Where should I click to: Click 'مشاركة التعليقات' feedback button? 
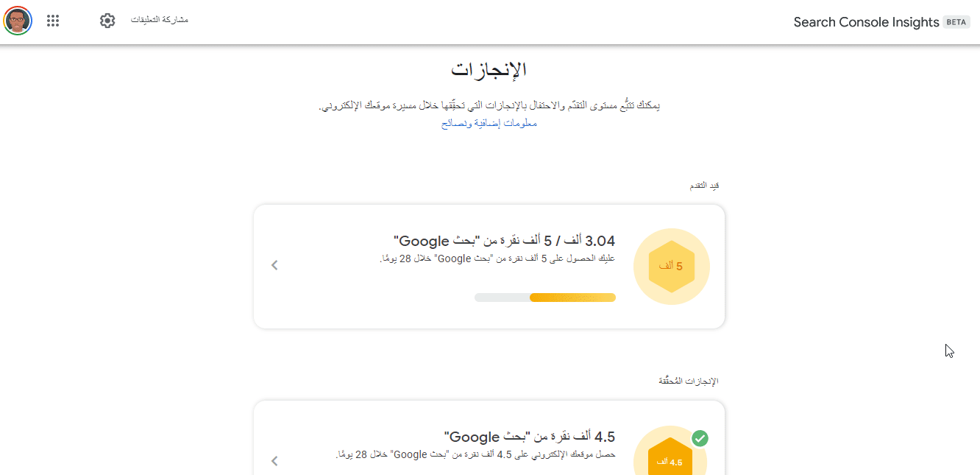click(x=160, y=19)
